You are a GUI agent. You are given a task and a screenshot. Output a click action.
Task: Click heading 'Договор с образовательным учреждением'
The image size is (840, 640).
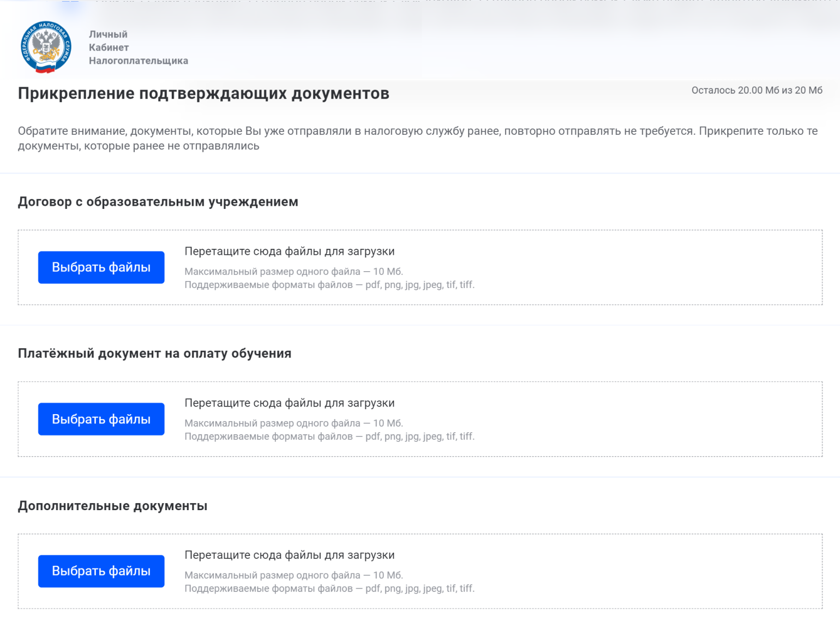[158, 202]
